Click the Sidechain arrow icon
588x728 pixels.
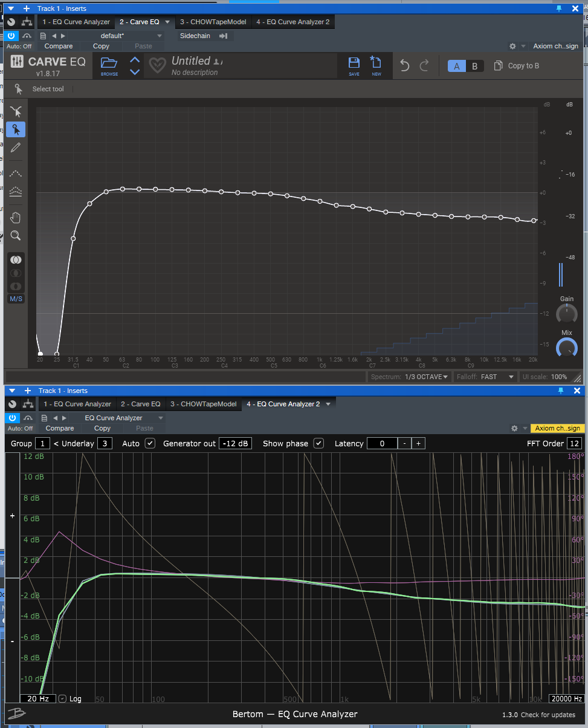coord(223,36)
